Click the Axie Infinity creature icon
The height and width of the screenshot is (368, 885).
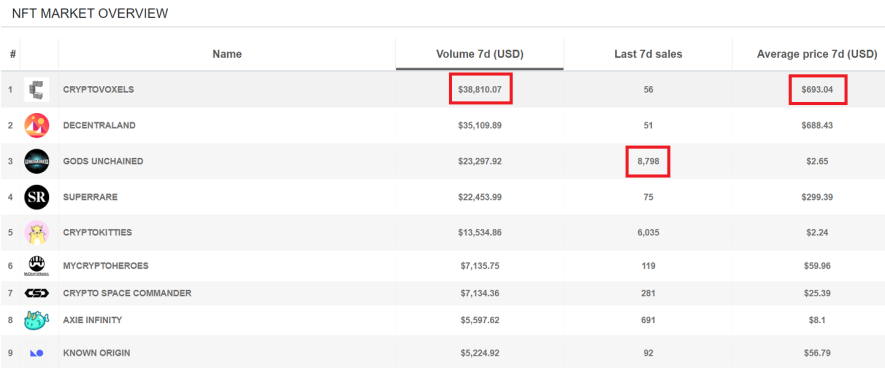coord(37,320)
